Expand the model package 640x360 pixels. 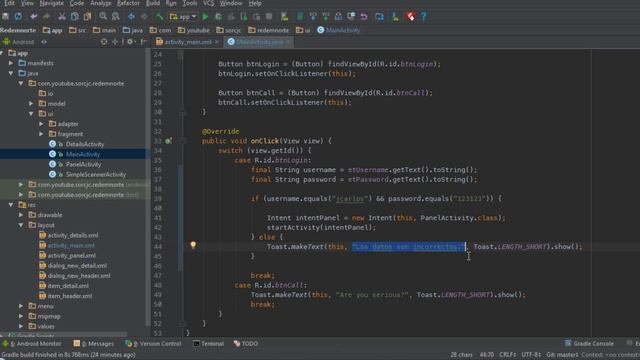[x=31, y=104]
